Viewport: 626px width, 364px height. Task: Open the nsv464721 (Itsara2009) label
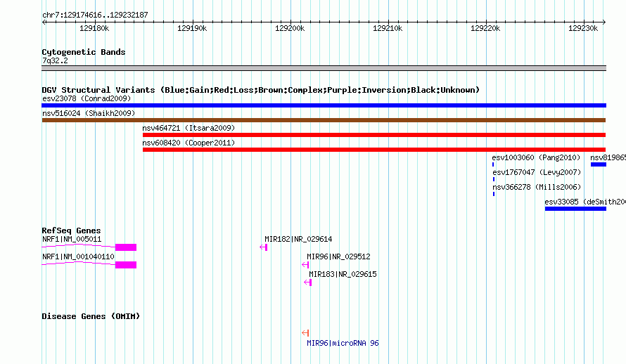click(x=189, y=128)
